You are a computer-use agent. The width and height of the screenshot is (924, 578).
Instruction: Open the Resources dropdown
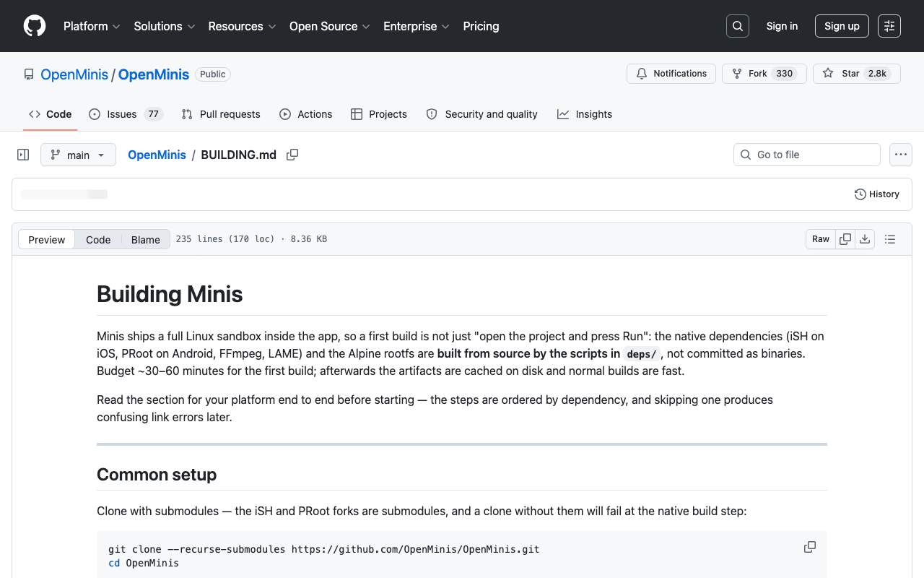point(242,26)
